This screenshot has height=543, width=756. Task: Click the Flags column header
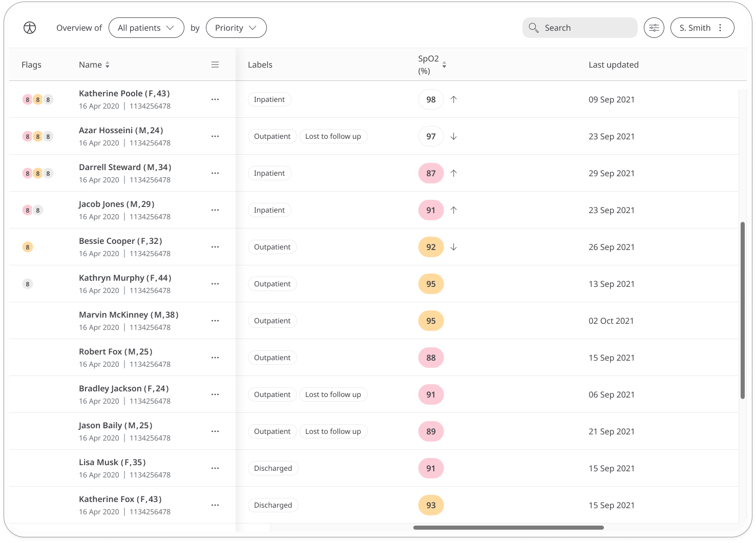(x=31, y=65)
